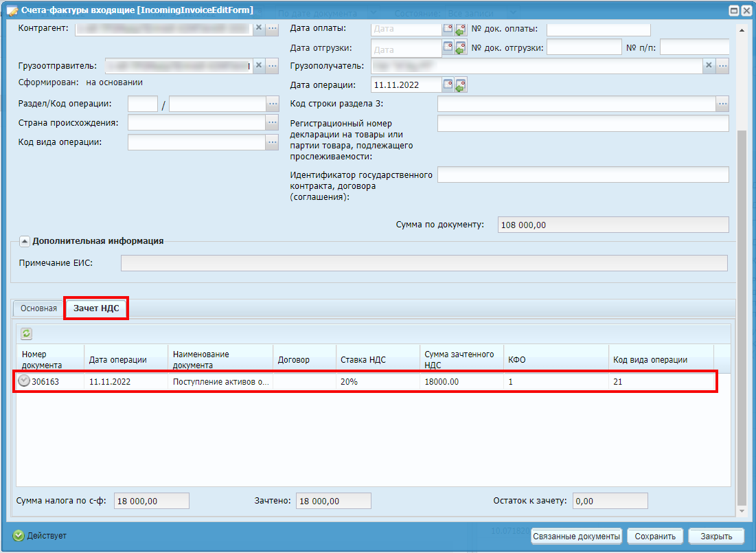This screenshot has width=756, height=553.
Task: Collapse the Дополнительная информация section
Action: (25, 241)
